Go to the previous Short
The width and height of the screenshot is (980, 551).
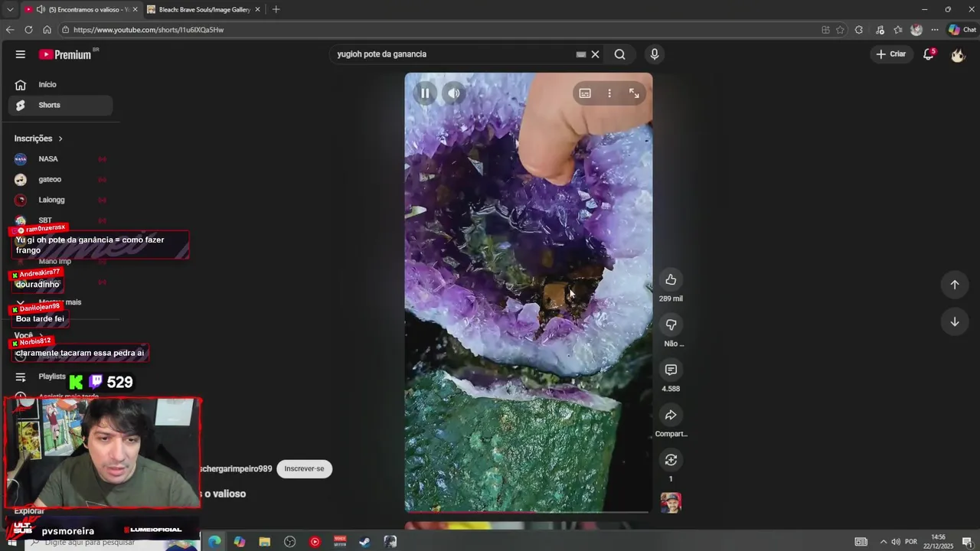pyautogui.click(x=955, y=285)
